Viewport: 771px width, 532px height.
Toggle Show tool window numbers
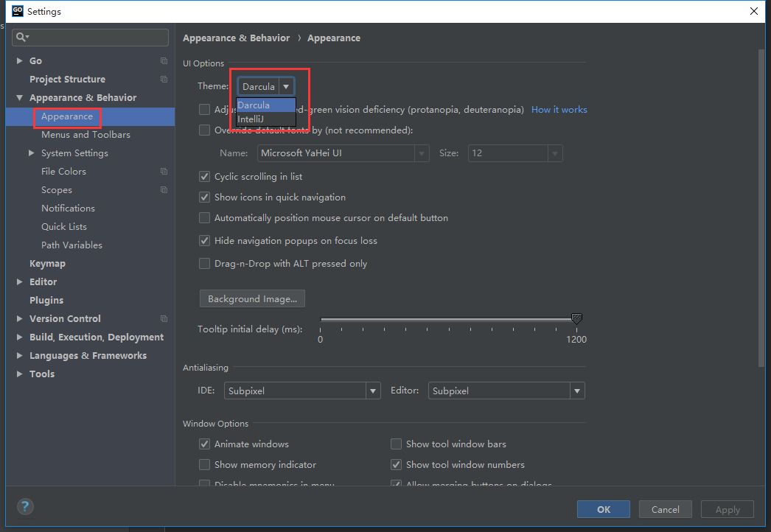pyautogui.click(x=396, y=465)
